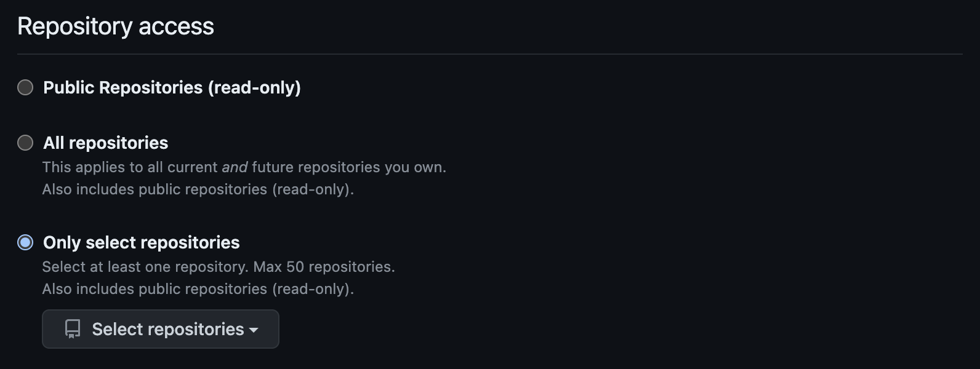Choose the All repositories radio button
Viewport: 980px width, 369px height.
tap(25, 143)
